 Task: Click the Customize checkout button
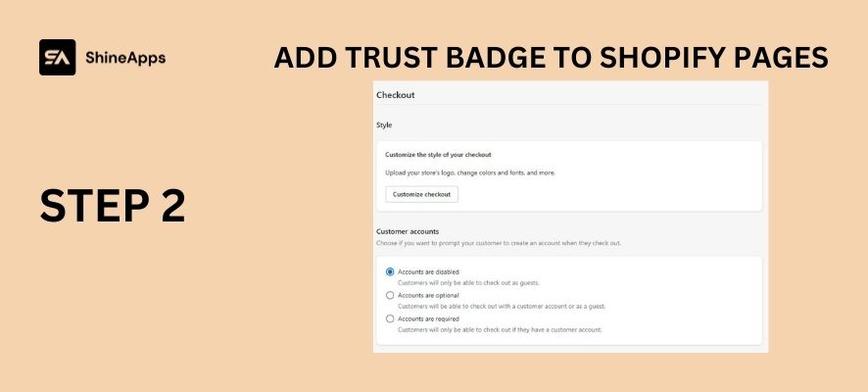(422, 194)
